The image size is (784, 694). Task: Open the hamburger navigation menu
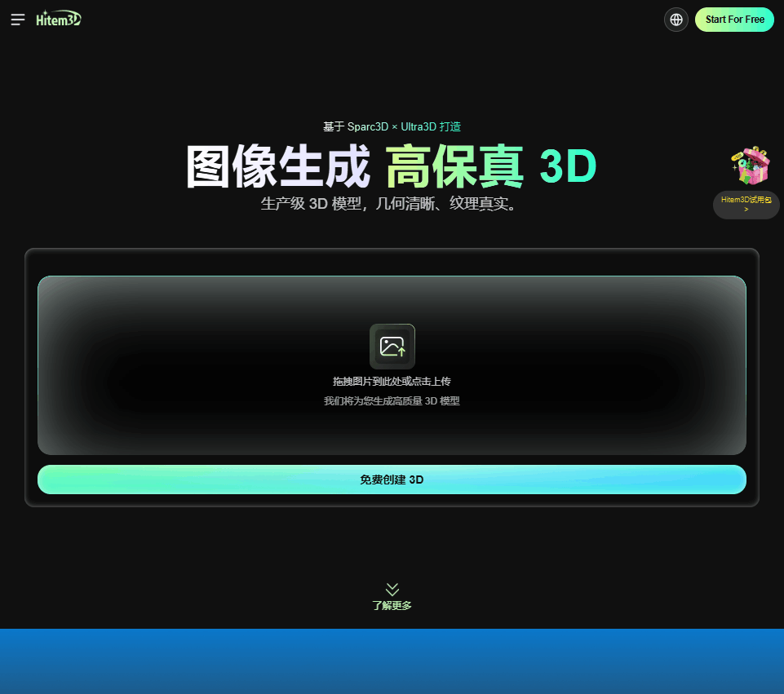pos(18,20)
